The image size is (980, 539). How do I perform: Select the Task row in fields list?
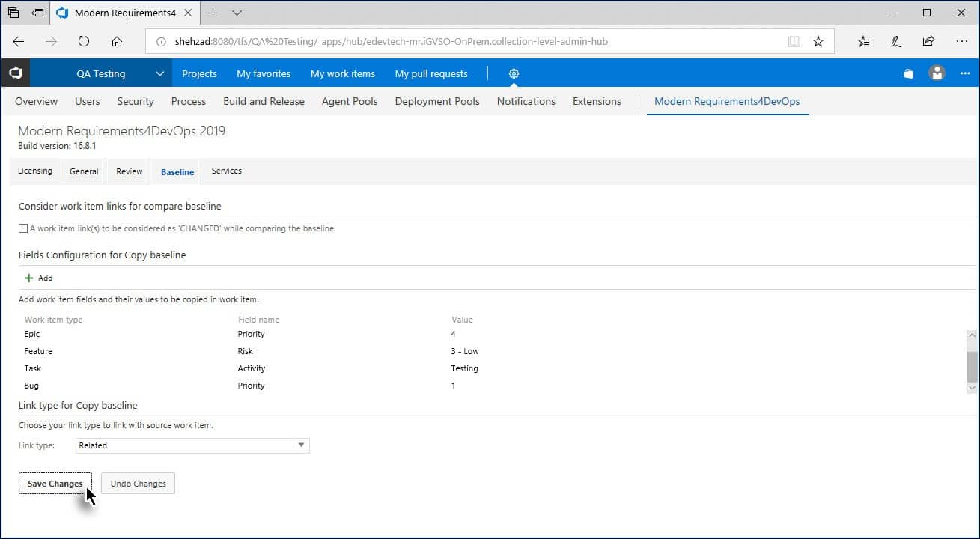tap(492, 368)
